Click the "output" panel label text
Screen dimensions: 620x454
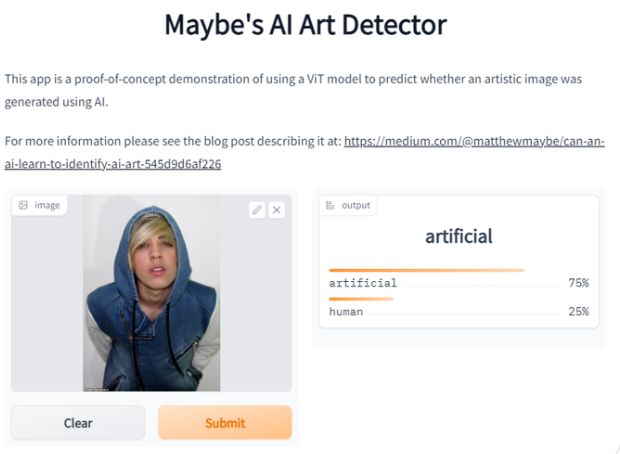click(x=356, y=205)
